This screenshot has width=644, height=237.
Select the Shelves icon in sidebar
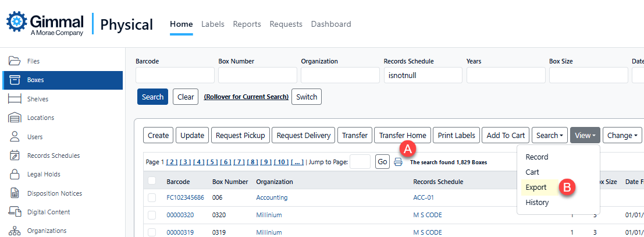(x=15, y=99)
